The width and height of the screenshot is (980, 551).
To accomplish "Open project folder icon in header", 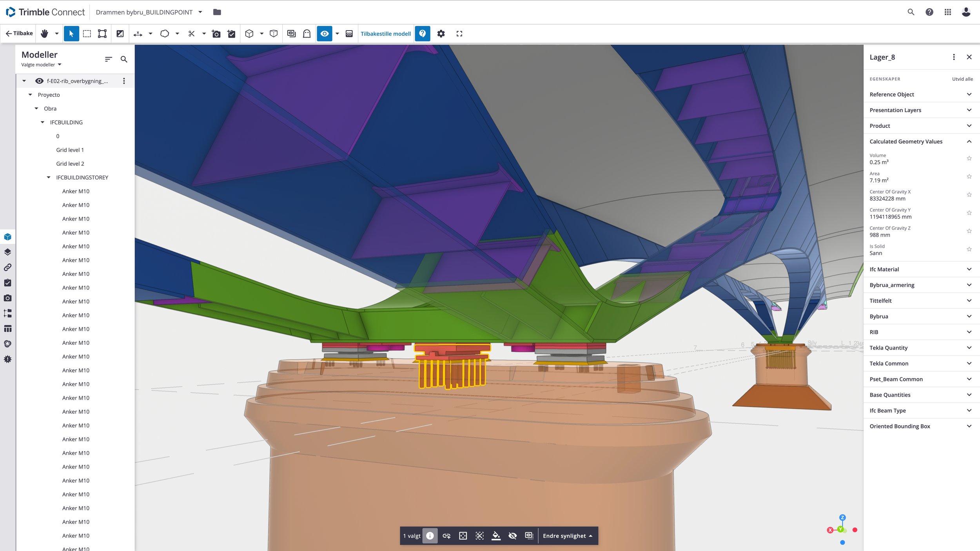I will click(x=217, y=12).
